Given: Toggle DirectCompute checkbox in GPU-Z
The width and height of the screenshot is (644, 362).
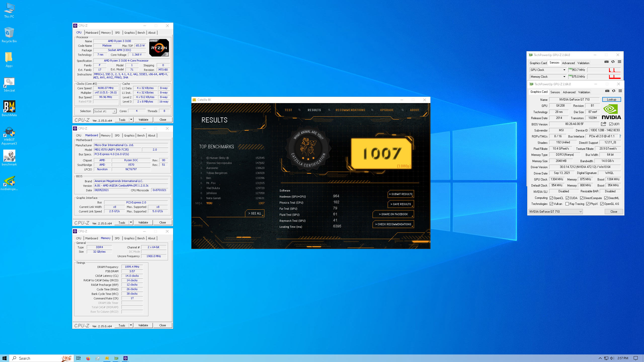Looking at the screenshot, I should (x=582, y=198).
